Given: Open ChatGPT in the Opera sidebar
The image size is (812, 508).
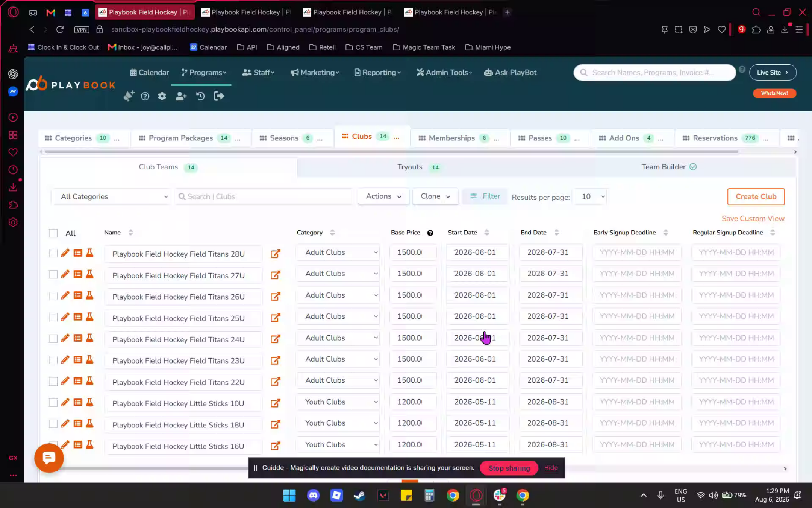Looking at the screenshot, I should pyautogui.click(x=13, y=74).
